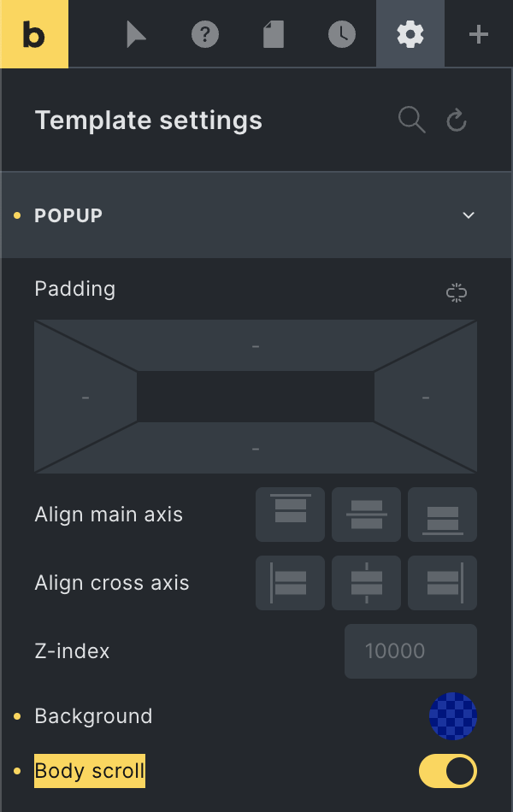The height and width of the screenshot is (812, 513).
Task: Set cross axis alignment to start
Action: (290, 583)
